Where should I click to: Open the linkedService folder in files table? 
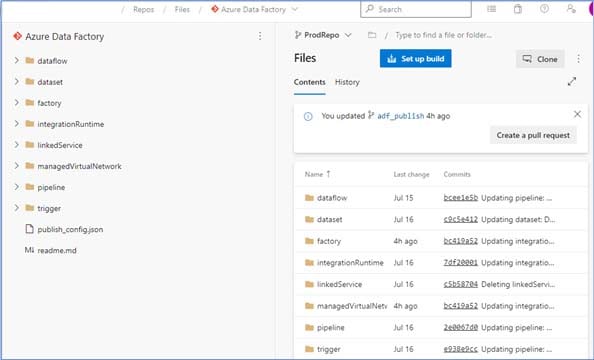pyautogui.click(x=339, y=284)
